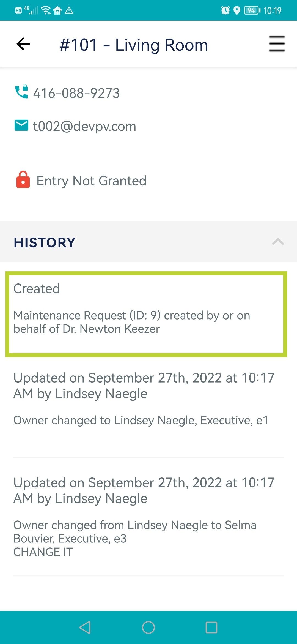Tap the battery indicator in status bar
This screenshot has height=644, width=297.
click(x=252, y=10)
